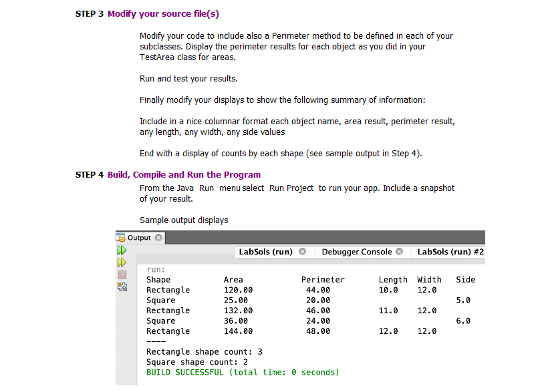The image size is (540, 392).
Task: Click the lower yellow-green rerun arrows icon
Action: click(x=122, y=262)
